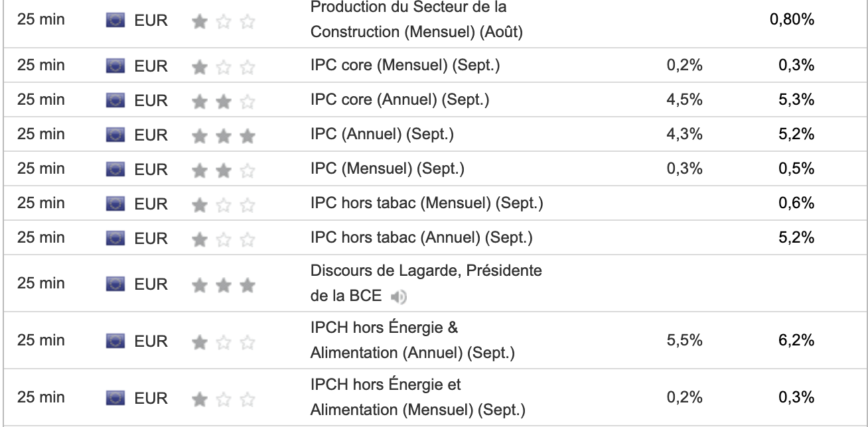This screenshot has height=427, width=868.
Task: Click the star rating for IPC core (Annuel)
Action: click(223, 101)
